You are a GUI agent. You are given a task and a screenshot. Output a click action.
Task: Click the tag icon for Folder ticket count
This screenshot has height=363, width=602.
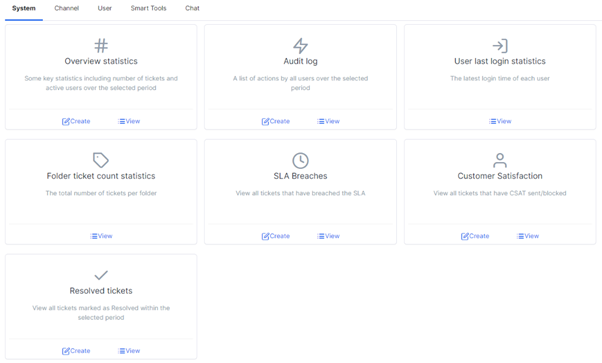coord(101,160)
